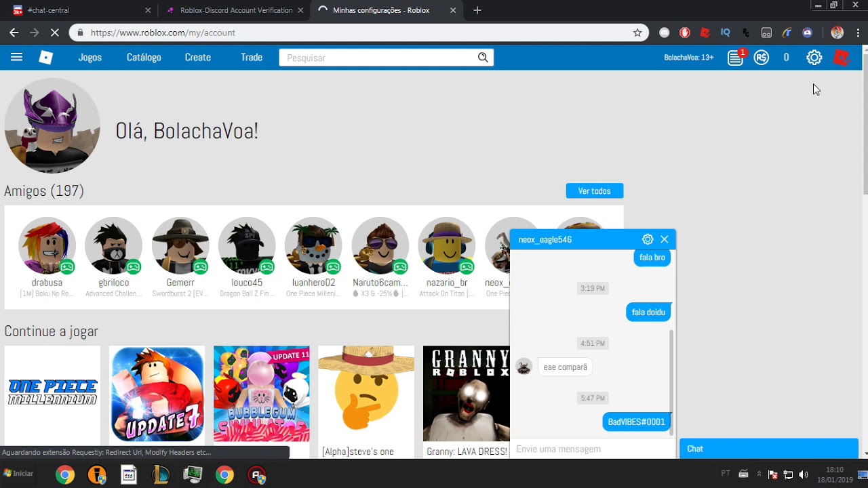
Task: Click the search magnifier icon
Action: pos(483,58)
